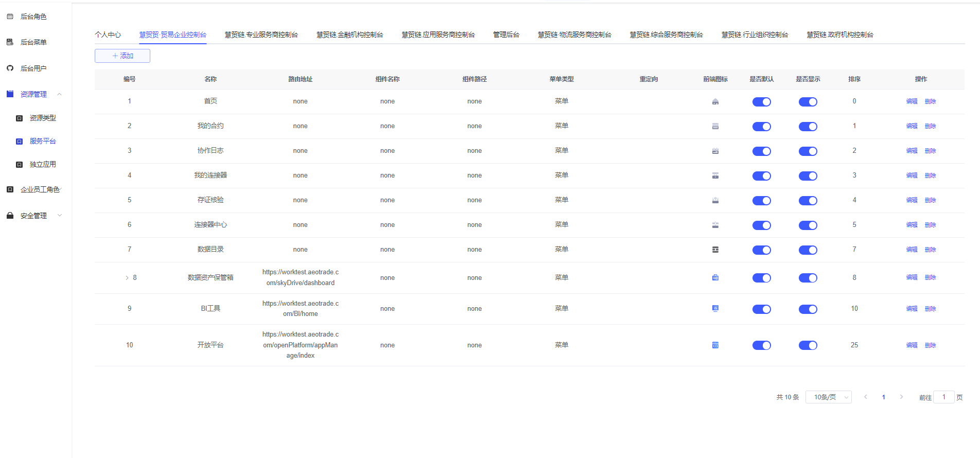Screen dimensions: 980x458
Task: Click the 后台菜单 sidebar icon
Action: pos(10,42)
